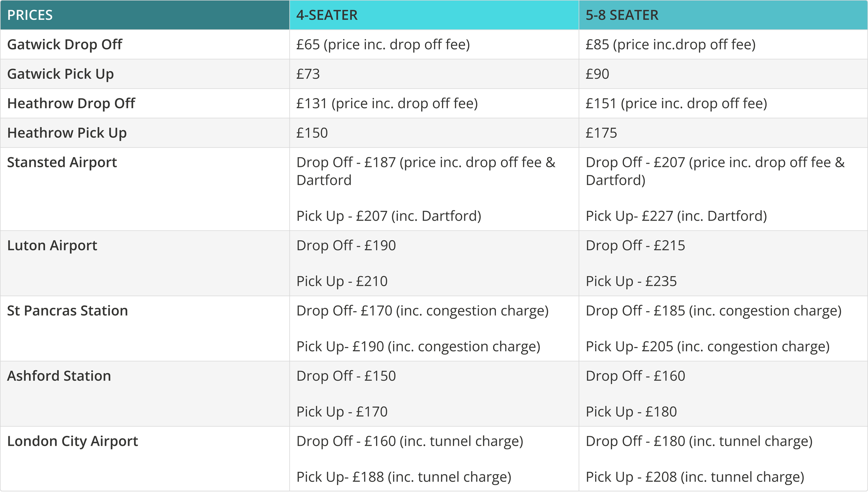Click the 5-8 SEATER column header
Image resolution: width=868 pixels, height=492 pixels.
tap(622, 15)
